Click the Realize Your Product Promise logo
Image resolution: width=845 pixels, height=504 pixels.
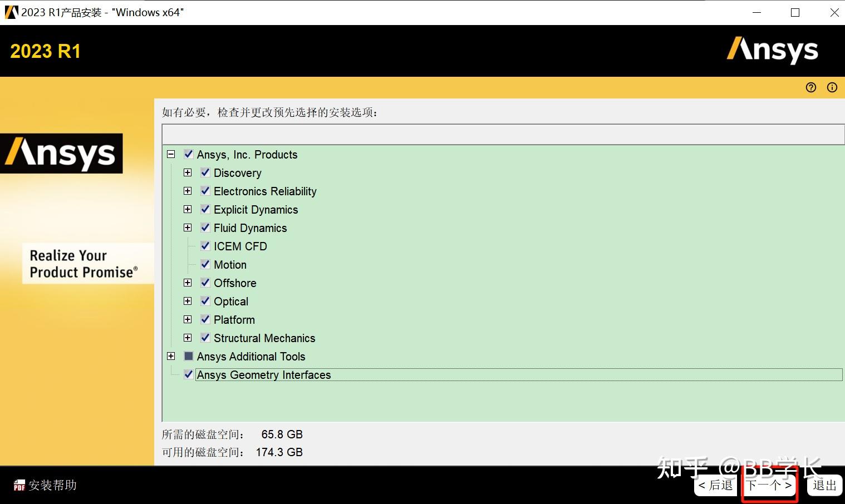point(87,263)
